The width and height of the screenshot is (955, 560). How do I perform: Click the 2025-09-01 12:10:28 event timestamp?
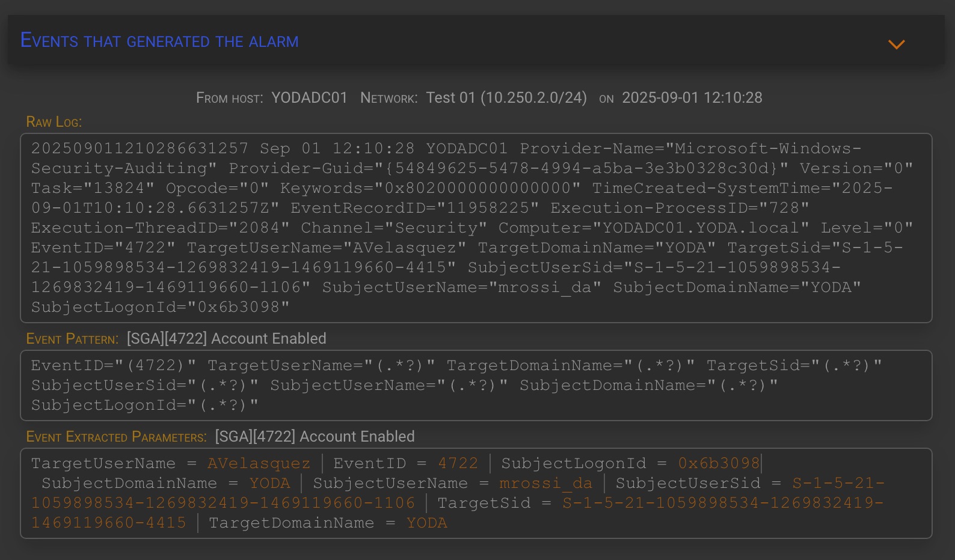(x=692, y=98)
